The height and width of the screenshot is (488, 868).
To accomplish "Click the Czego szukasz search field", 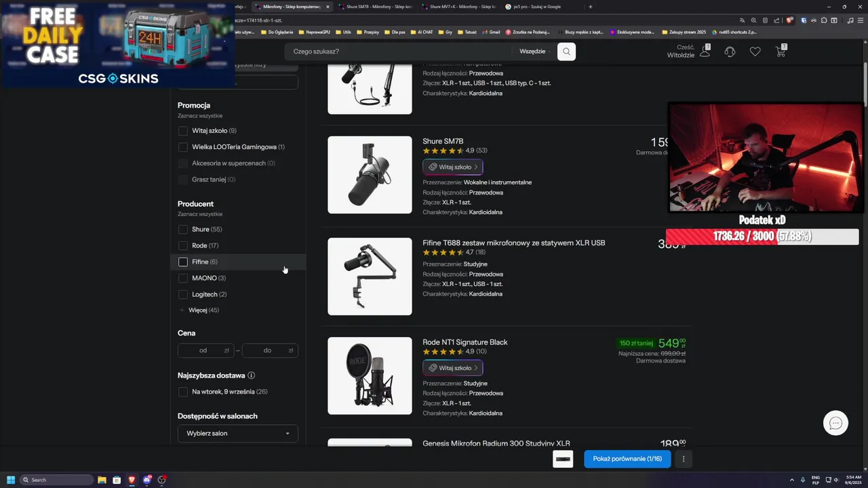I will pyautogui.click(x=400, y=52).
